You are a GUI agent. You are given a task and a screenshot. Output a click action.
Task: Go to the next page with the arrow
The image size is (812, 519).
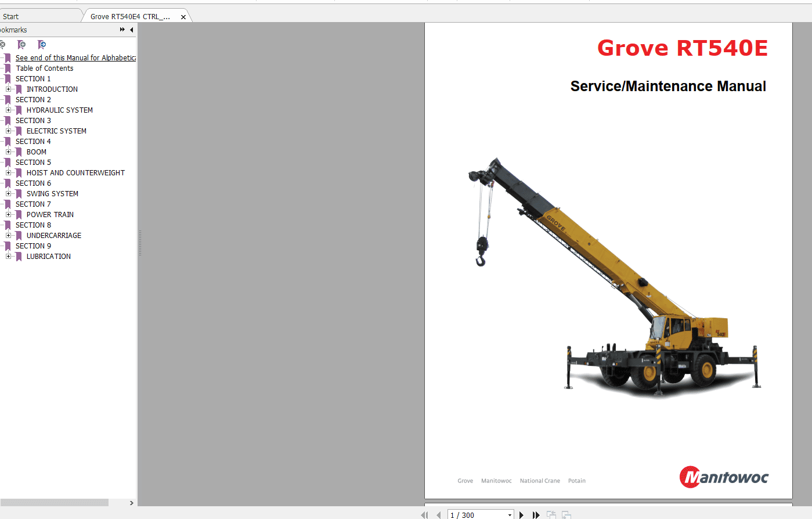pyautogui.click(x=521, y=515)
